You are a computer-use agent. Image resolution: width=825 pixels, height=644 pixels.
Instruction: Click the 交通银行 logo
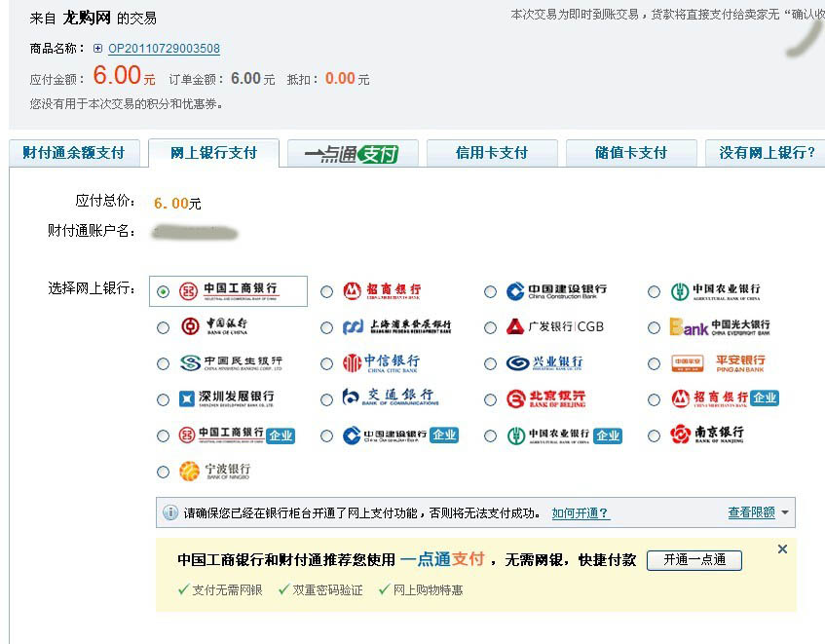pos(391,398)
